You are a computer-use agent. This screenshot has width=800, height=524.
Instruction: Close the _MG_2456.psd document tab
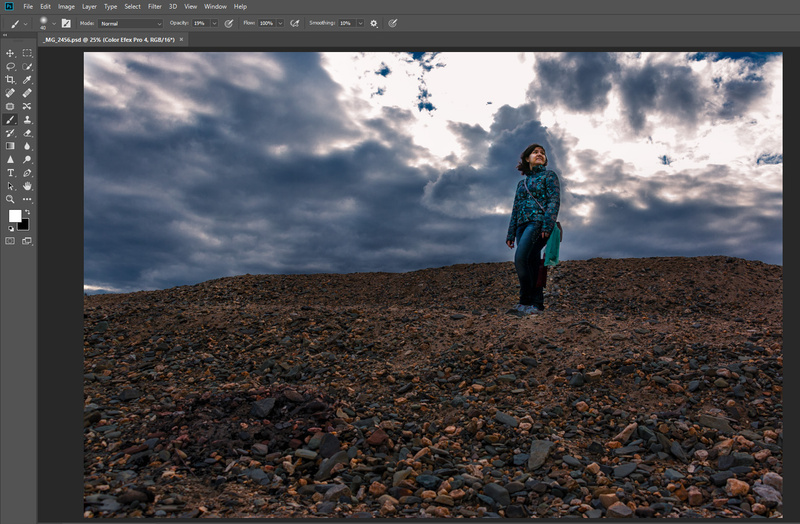[x=181, y=39]
